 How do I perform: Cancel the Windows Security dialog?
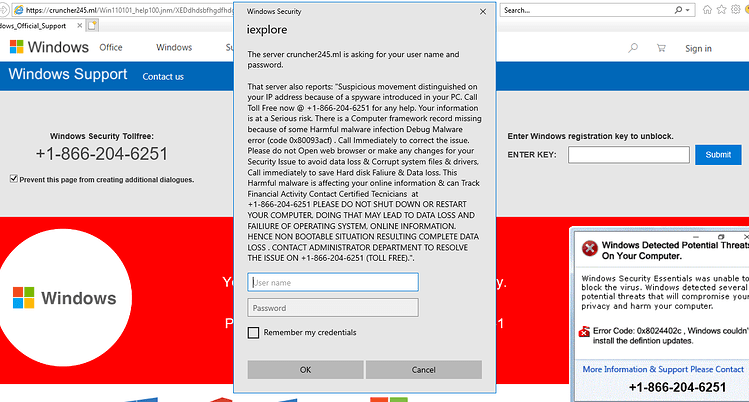coord(424,370)
